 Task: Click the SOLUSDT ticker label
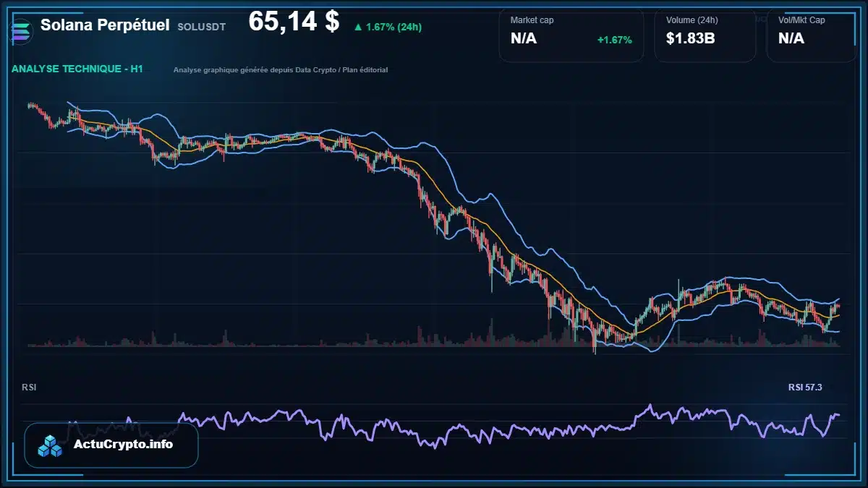tap(201, 27)
